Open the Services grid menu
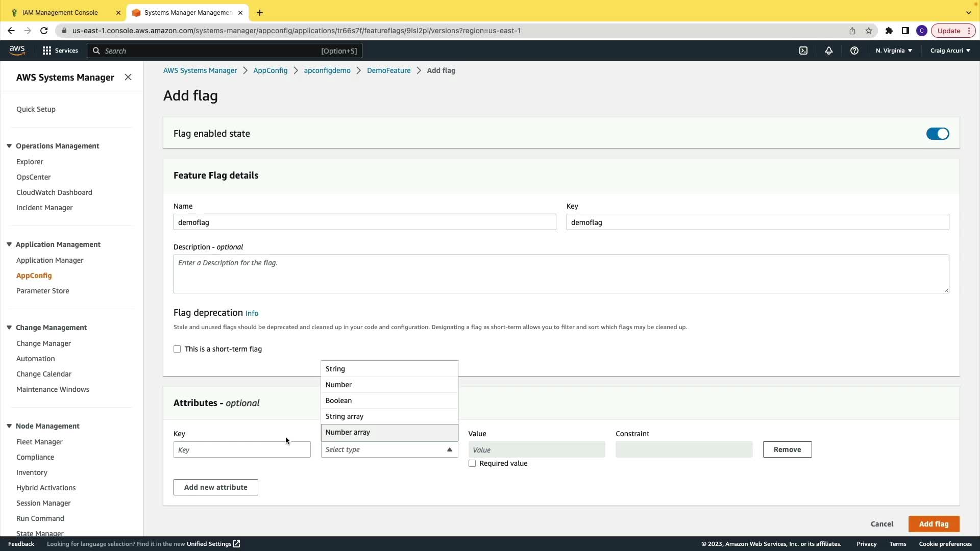 [60, 51]
